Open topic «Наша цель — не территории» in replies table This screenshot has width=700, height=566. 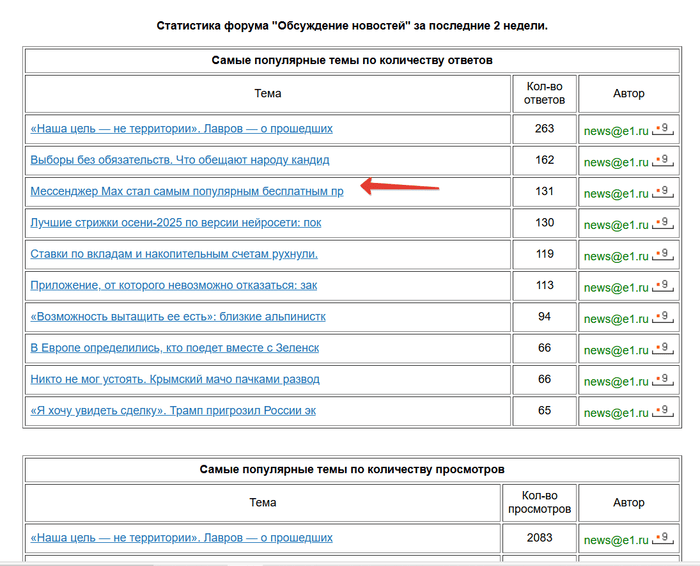[181, 129]
